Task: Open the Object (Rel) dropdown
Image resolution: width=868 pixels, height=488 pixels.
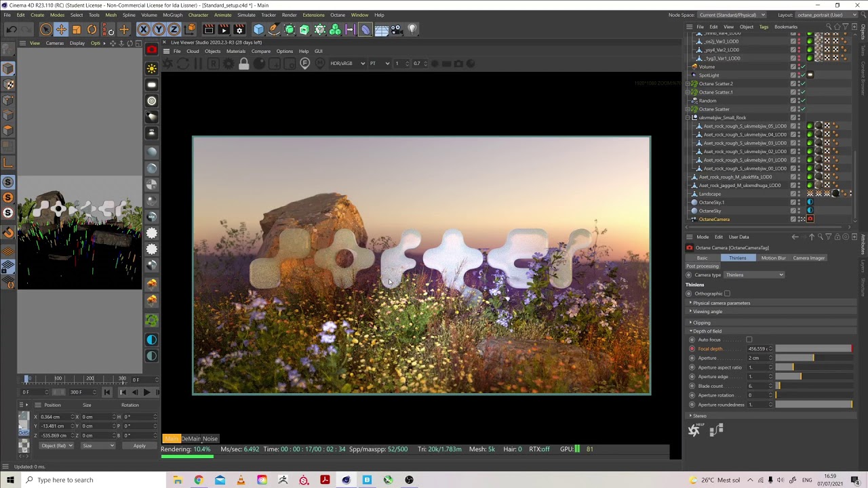Action: coord(57,446)
